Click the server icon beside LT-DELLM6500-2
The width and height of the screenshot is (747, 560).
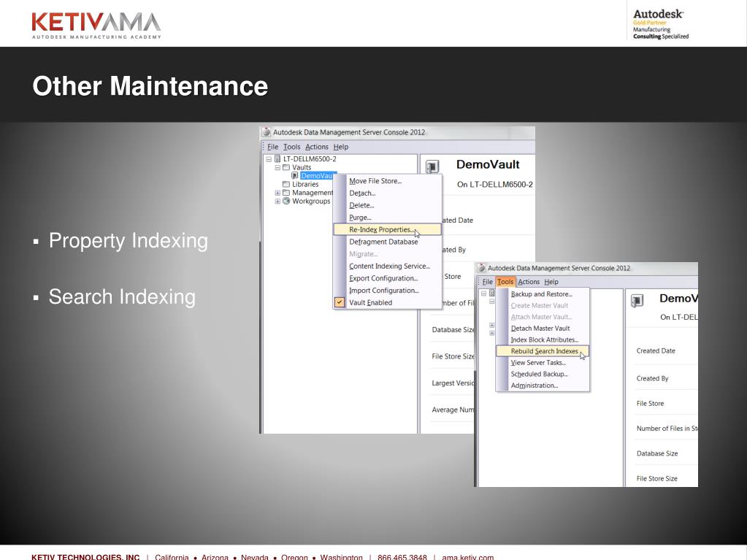click(x=277, y=159)
